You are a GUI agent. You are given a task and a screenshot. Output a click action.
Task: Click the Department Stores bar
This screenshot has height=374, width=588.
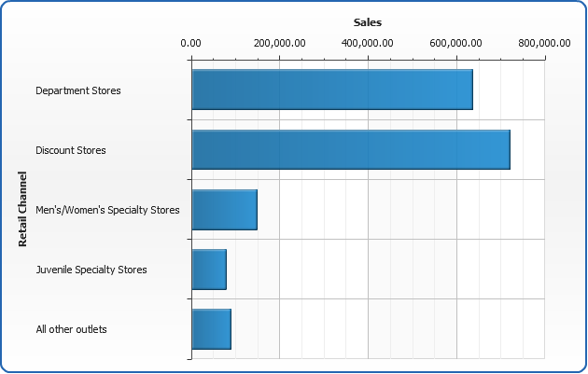(x=332, y=90)
